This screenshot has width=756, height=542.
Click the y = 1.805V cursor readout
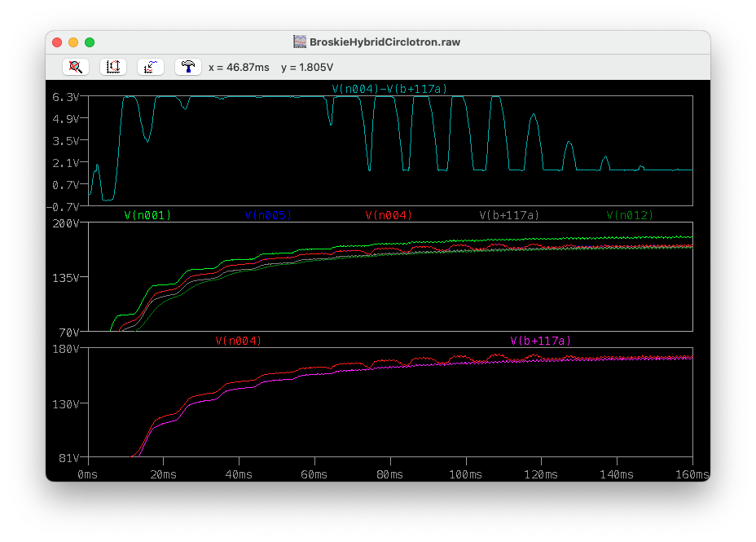click(307, 68)
